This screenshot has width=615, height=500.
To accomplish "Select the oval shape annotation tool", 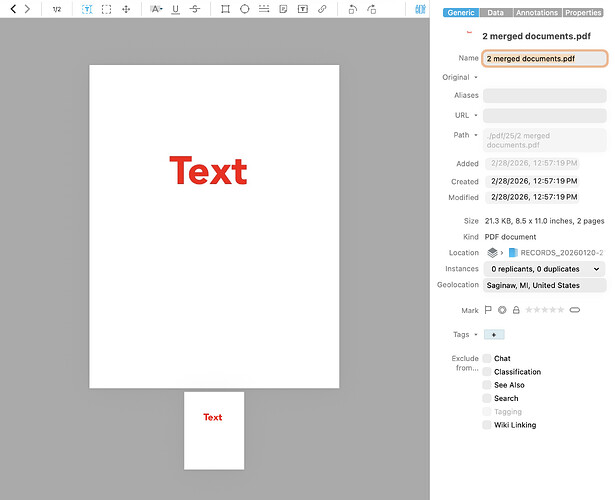I will tap(244, 9).
